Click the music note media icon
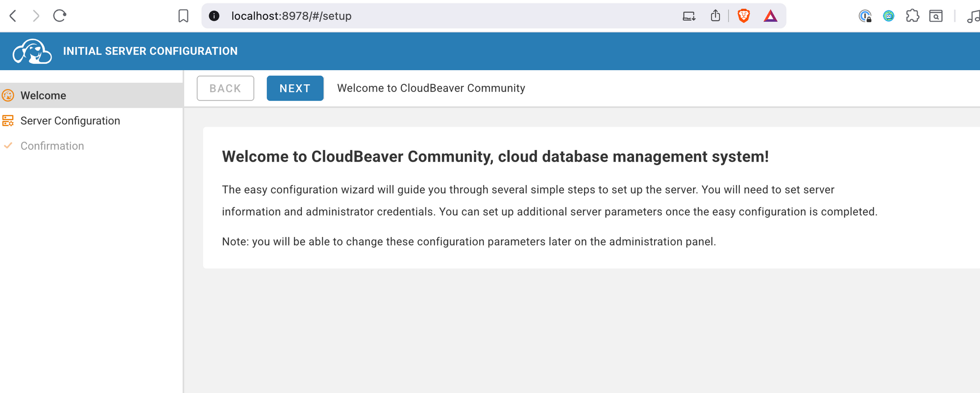 tap(973, 17)
